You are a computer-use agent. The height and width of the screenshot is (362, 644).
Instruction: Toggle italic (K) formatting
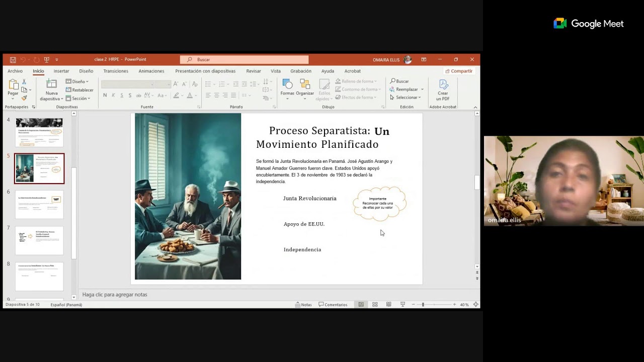click(113, 95)
